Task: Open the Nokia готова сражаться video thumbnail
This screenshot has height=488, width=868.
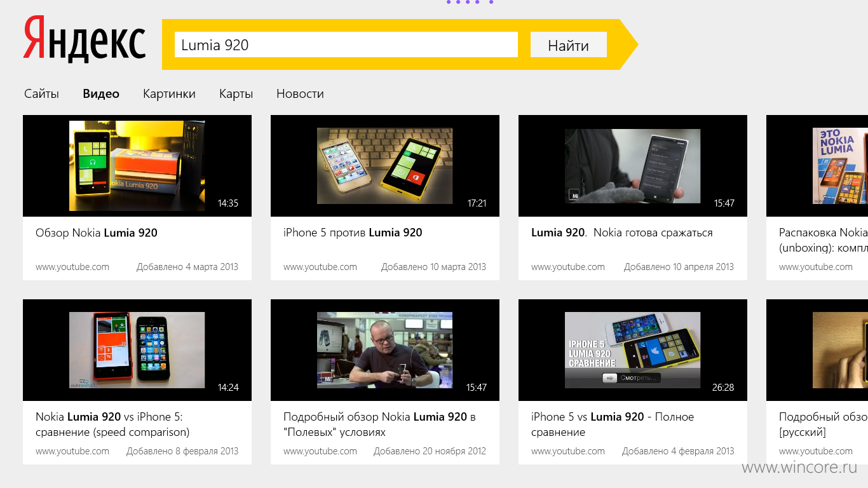Action: click(633, 166)
